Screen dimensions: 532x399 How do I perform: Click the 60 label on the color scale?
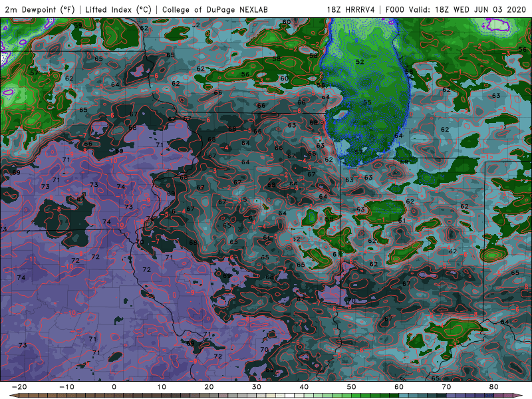pos(399,387)
